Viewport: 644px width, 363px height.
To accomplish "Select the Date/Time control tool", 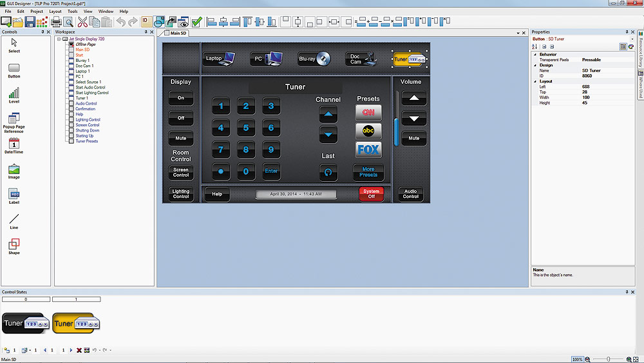I will tap(14, 146).
